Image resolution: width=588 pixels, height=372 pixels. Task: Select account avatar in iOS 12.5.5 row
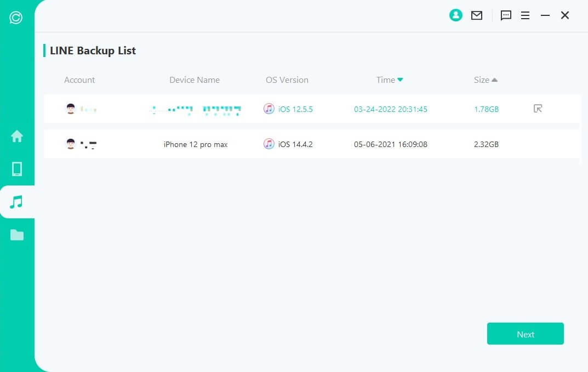(x=71, y=109)
